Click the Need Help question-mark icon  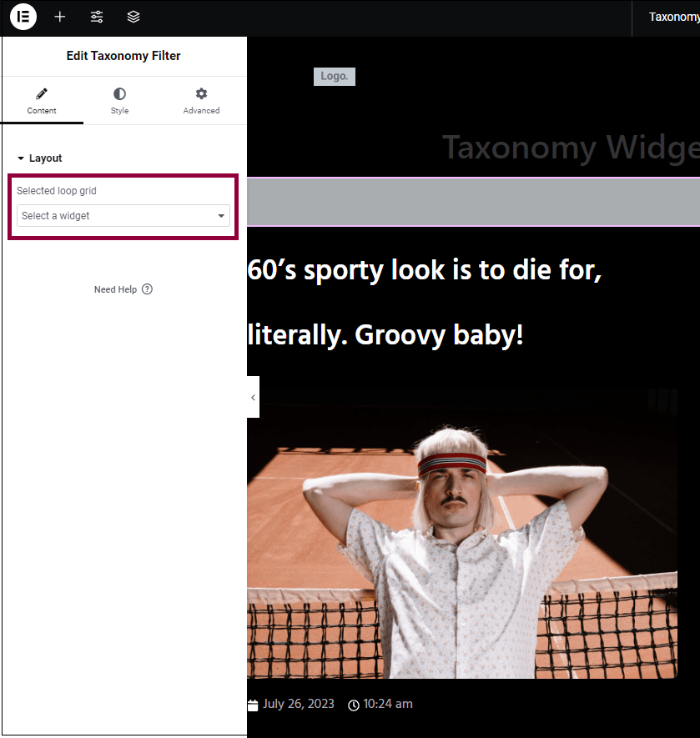coord(147,289)
